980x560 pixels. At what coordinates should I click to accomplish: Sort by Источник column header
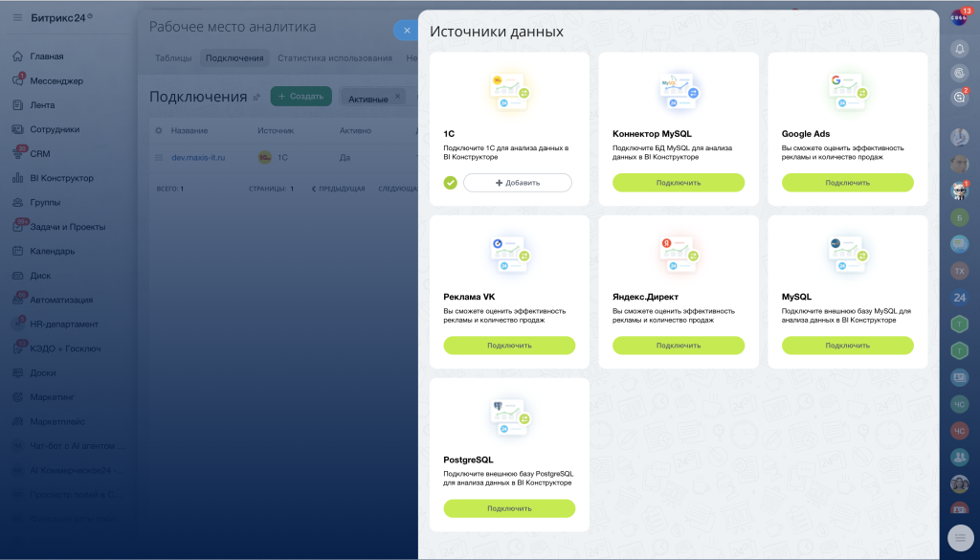[x=276, y=130]
